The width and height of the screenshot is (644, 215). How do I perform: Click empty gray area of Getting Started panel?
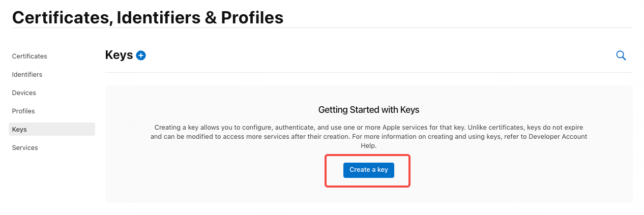tap(203, 178)
